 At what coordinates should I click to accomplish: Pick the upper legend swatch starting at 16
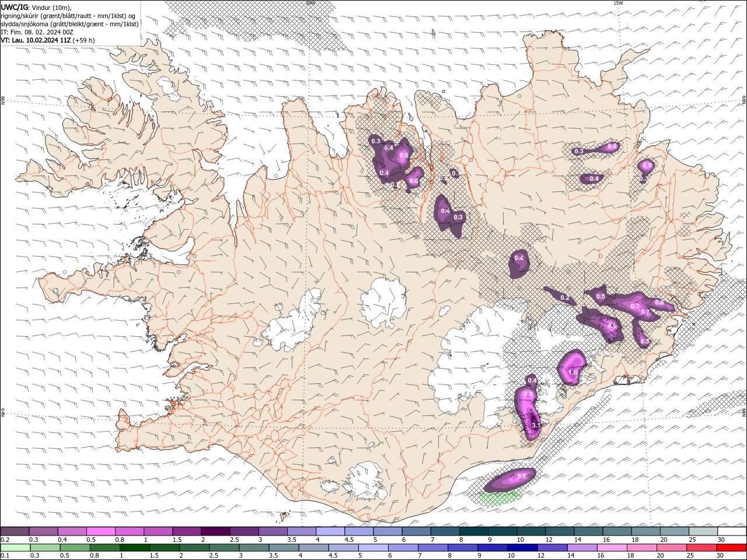(617, 531)
